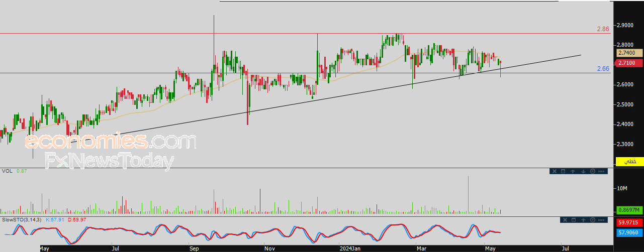Click the 10M volume axis label
Image resolution: width=644 pixels, height=252 pixels.
pos(622,188)
